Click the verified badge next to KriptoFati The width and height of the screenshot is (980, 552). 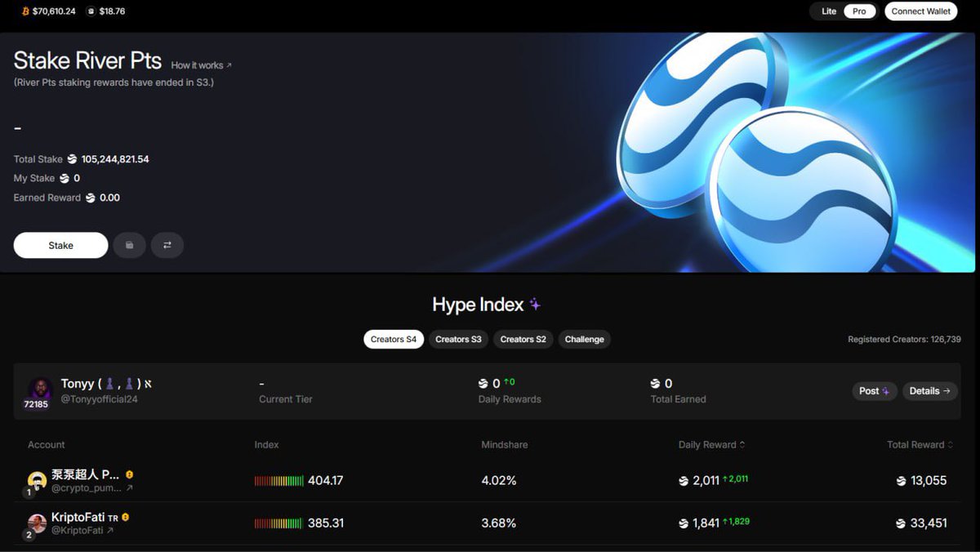click(125, 517)
